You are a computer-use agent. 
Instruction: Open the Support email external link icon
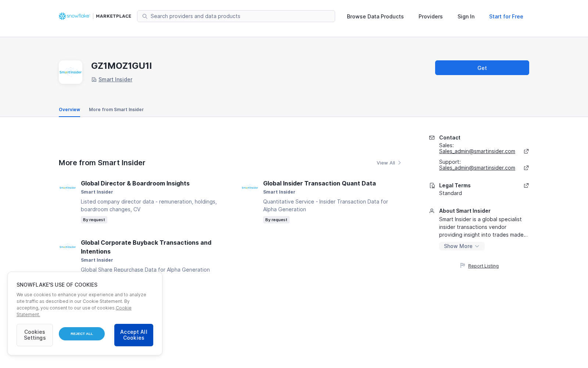526,168
